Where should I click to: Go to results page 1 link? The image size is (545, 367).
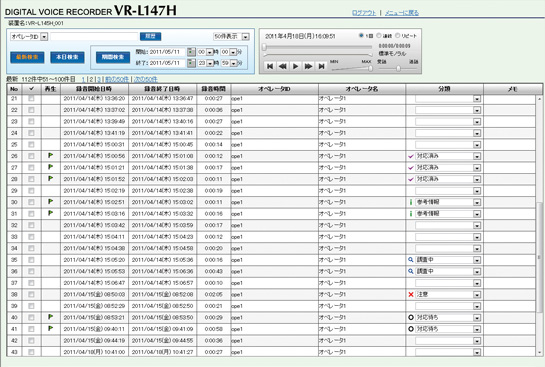click(x=83, y=79)
